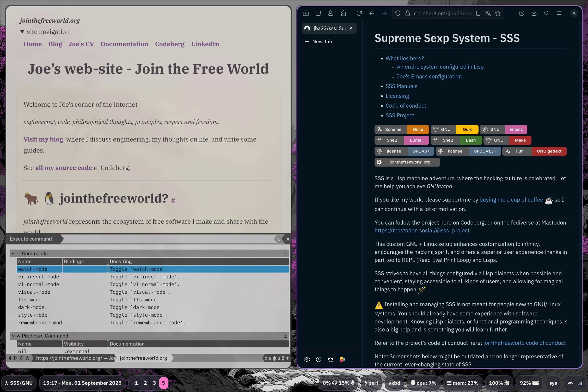Screen dimensions: 588x392
Task: Click the cpu: 7% status widget
Action: 423,383
